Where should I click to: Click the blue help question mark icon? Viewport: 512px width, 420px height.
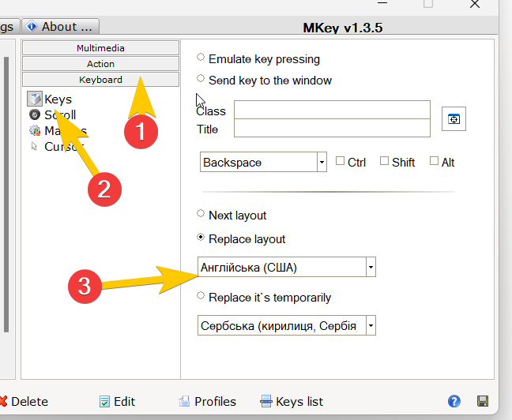pos(454,401)
